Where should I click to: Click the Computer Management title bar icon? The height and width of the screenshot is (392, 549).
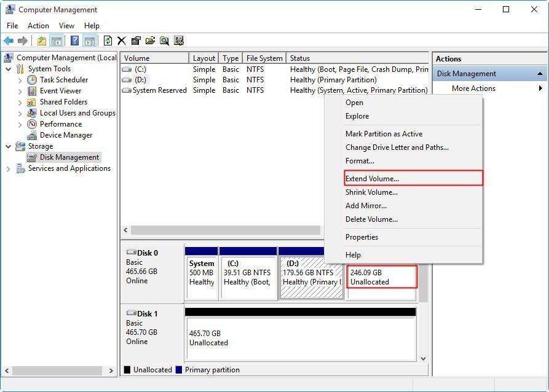pyautogui.click(x=10, y=9)
